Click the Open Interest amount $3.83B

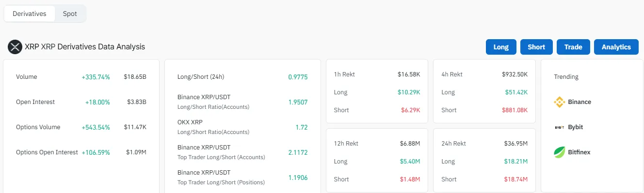pyautogui.click(x=137, y=102)
